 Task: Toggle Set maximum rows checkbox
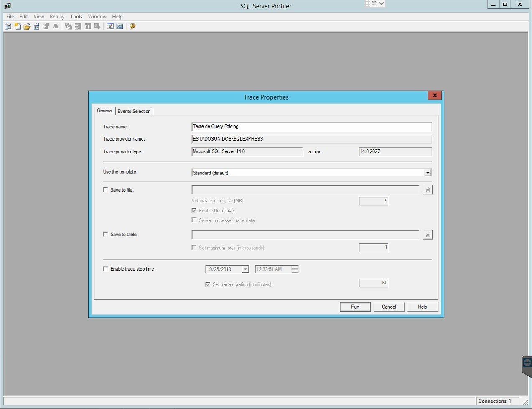point(194,248)
